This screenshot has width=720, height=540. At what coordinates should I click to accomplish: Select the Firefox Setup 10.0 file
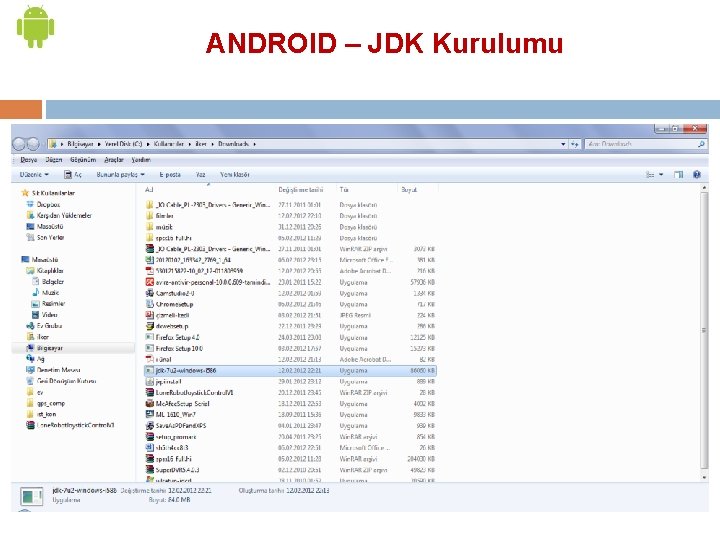coord(290,349)
